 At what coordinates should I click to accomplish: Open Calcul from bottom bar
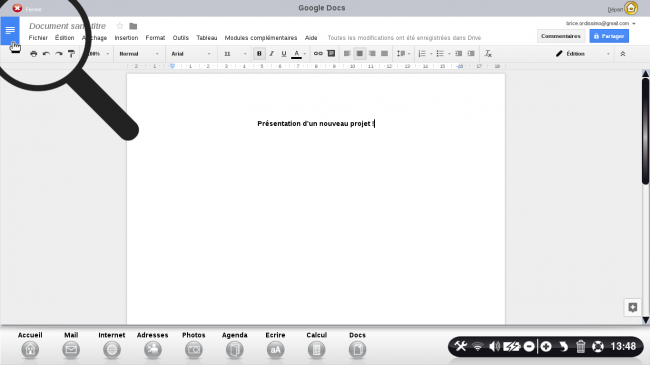pos(316,346)
